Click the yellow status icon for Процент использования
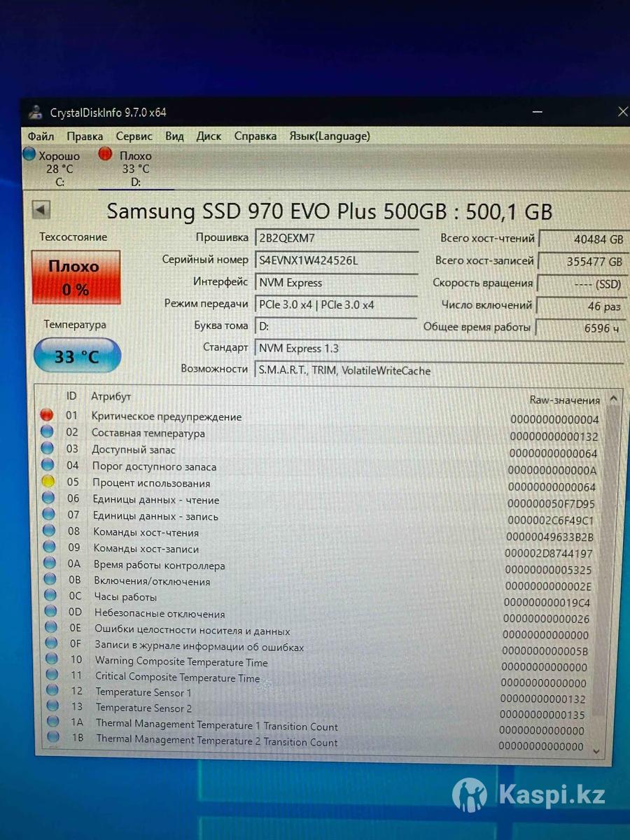630x840 pixels. [x=48, y=482]
